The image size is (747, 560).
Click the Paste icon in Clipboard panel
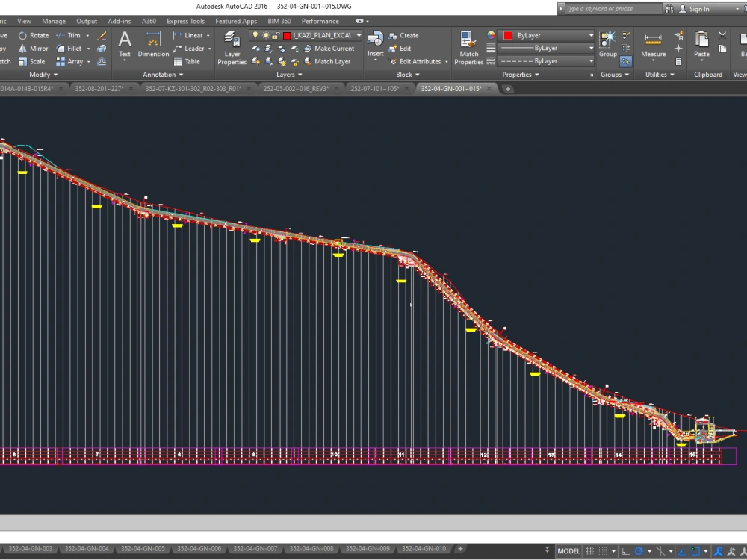(x=700, y=41)
